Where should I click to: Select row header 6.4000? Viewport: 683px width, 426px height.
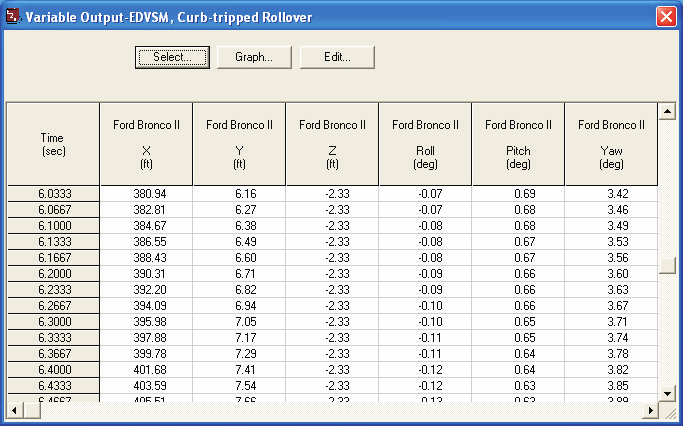(x=53, y=370)
